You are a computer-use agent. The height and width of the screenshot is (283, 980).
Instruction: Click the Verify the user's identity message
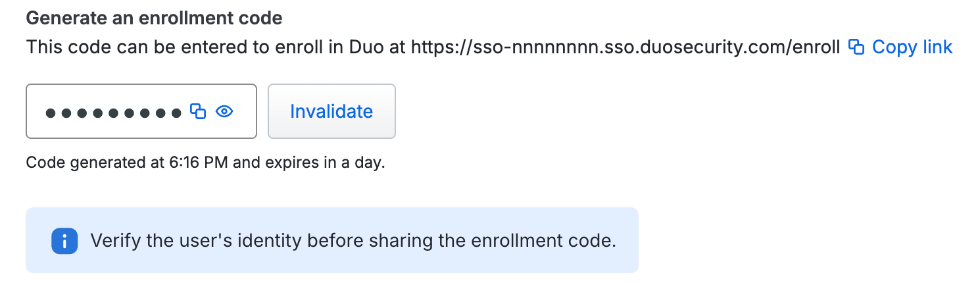pyautogui.click(x=353, y=241)
